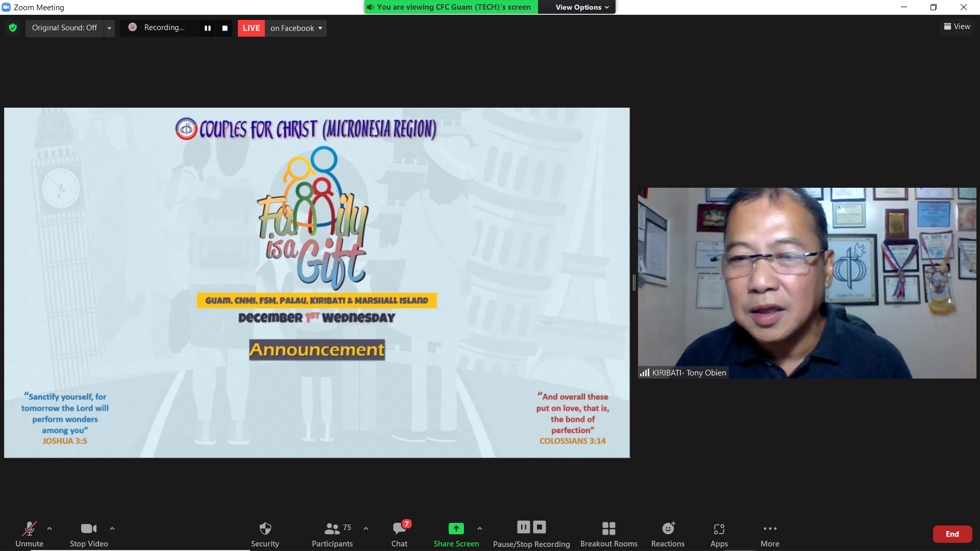The height and width of the screenshot is (551, 980).
Task: Stop recording in the top bar
Action: tap(225, 28)
